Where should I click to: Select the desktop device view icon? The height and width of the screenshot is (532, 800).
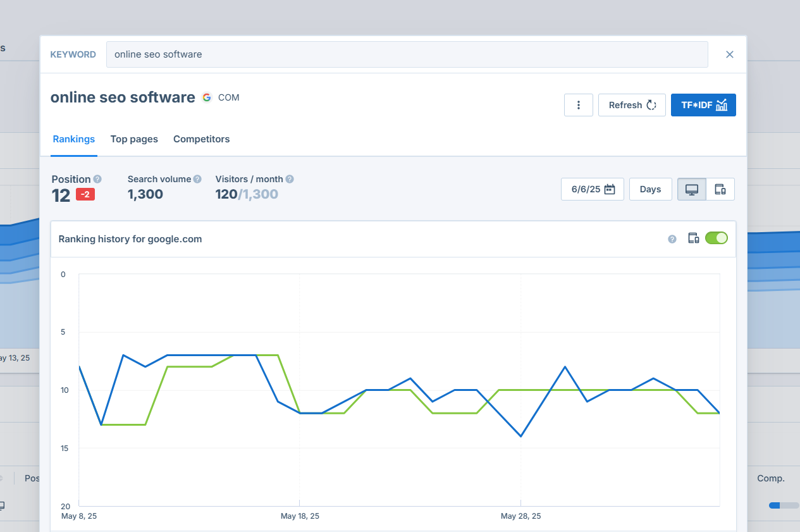tap(691, 189)
